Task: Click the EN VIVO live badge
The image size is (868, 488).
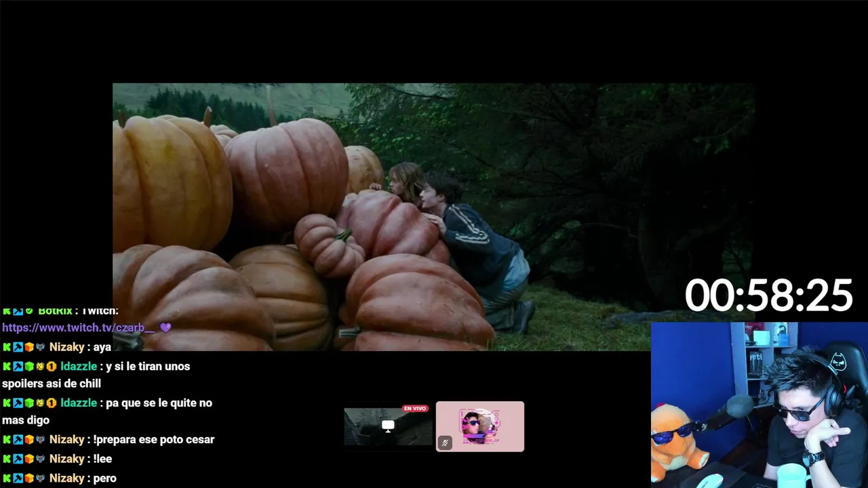Action: [415, 409]
